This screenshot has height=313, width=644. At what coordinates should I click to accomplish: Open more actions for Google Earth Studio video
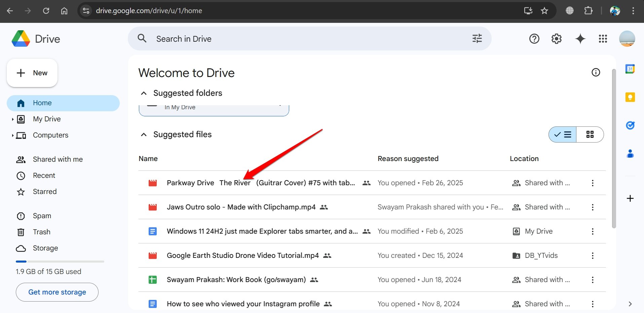(593, 256)
